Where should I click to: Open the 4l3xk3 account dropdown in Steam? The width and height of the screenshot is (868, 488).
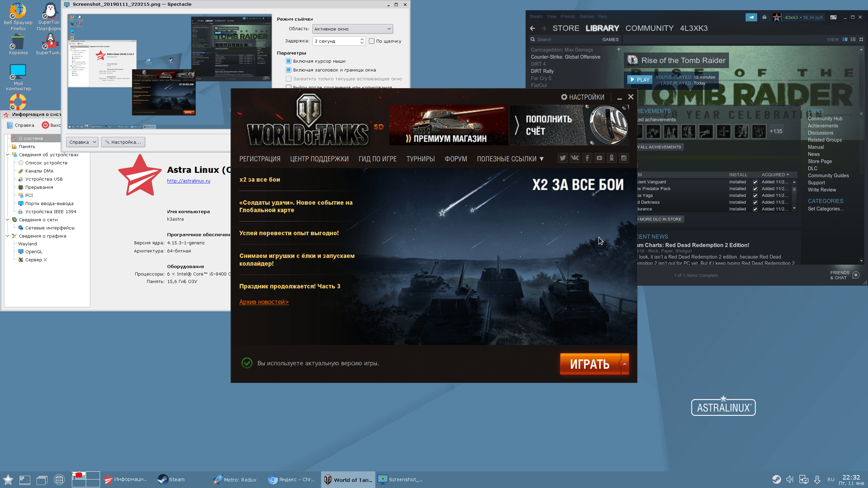tap(803, 18)
